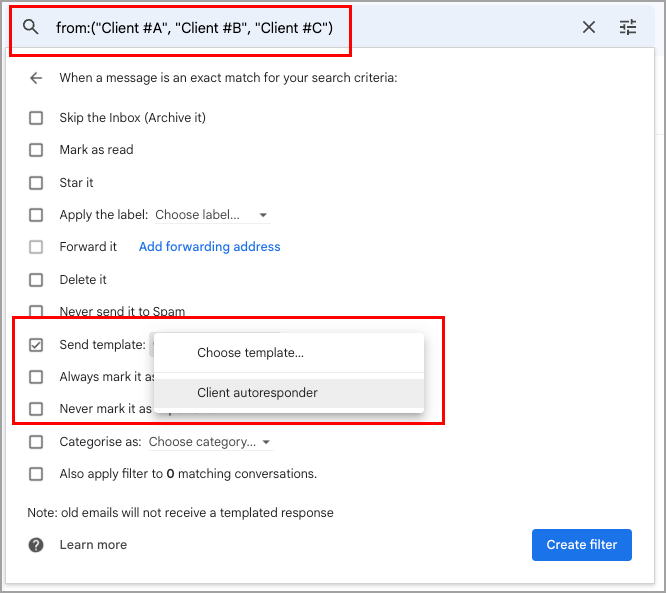Select Client autoresponder template

click(x=257, y=393)
